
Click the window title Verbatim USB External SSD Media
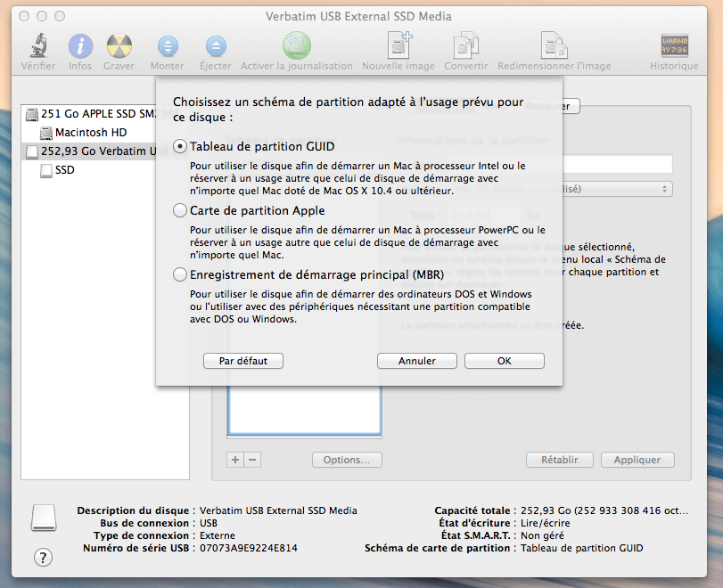pyautogui.click(x=358, y=17)
